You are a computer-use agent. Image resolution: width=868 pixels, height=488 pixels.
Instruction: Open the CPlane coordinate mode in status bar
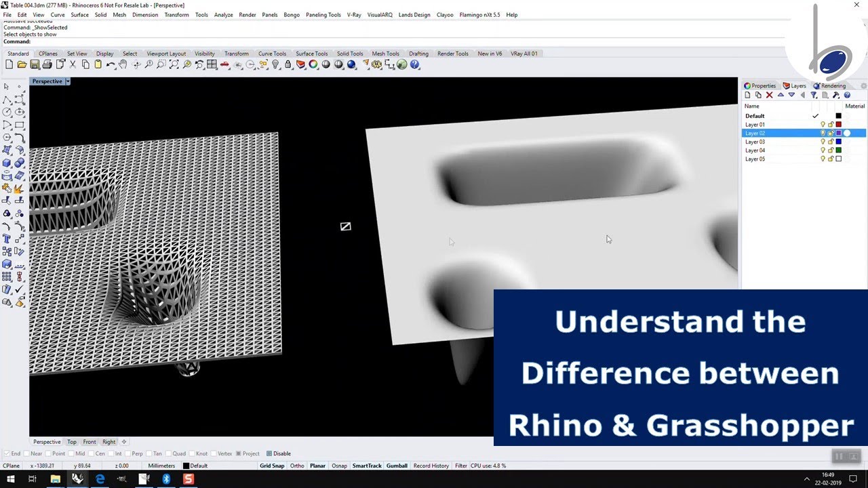pos(11,466)
